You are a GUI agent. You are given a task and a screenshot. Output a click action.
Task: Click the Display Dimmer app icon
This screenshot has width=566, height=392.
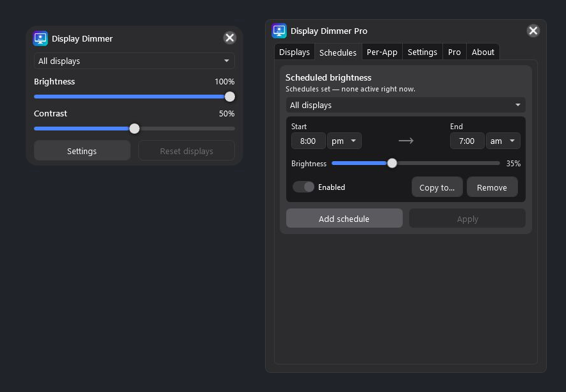coord(40,38)
